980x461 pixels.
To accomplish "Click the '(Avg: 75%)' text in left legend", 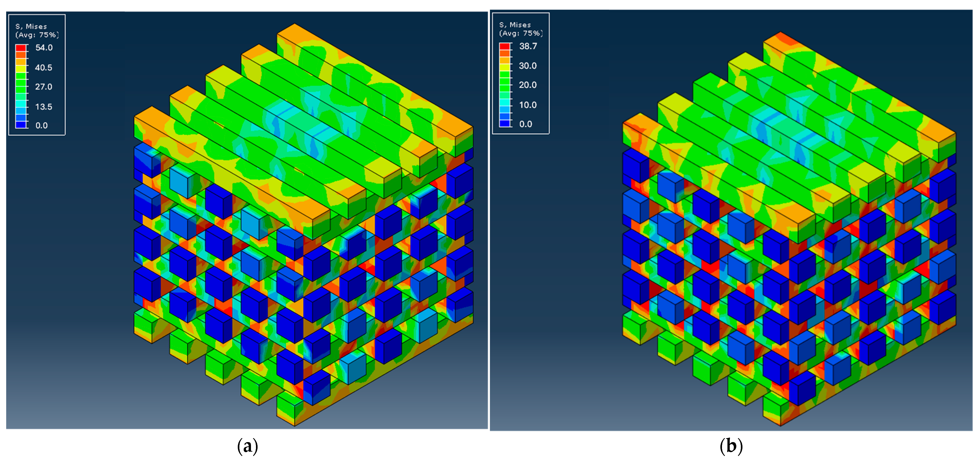I will pyautogui.click(x=37, y=35).
